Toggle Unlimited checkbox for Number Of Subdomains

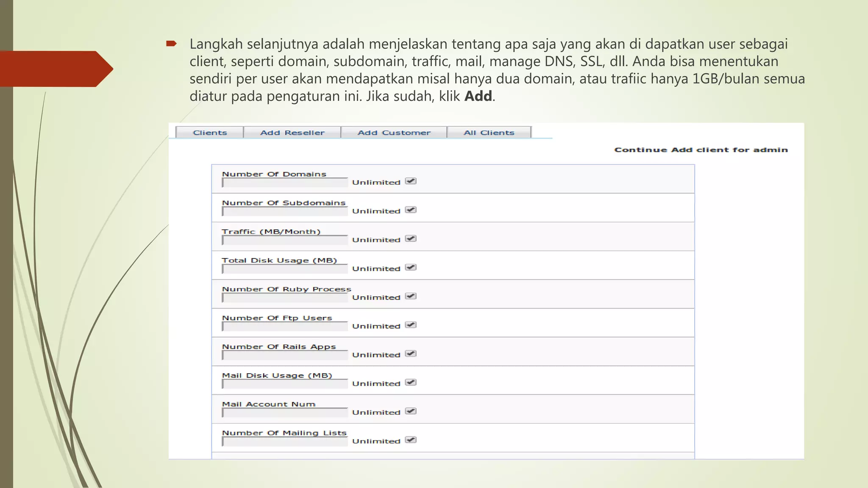point(411,210)
